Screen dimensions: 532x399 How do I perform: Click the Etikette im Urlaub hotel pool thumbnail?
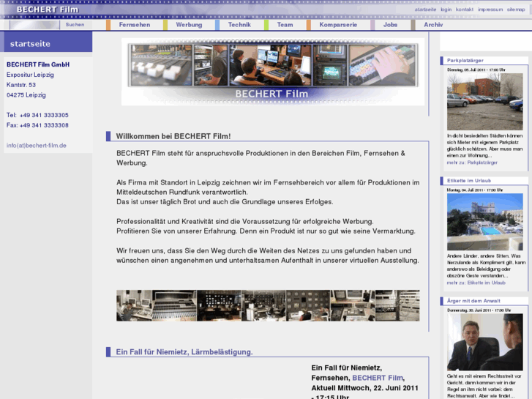485,222
